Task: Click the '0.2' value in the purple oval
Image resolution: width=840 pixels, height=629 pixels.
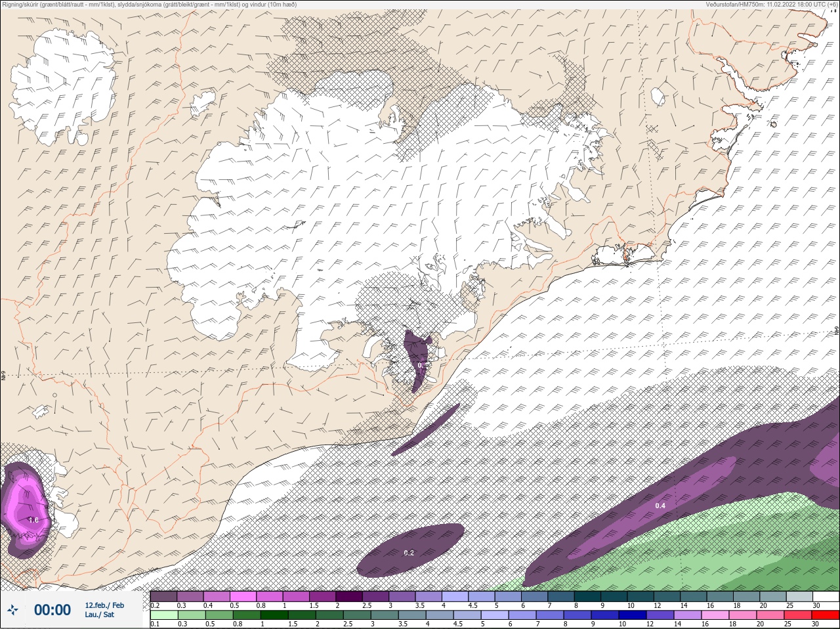Action: [x=409, y=553]
